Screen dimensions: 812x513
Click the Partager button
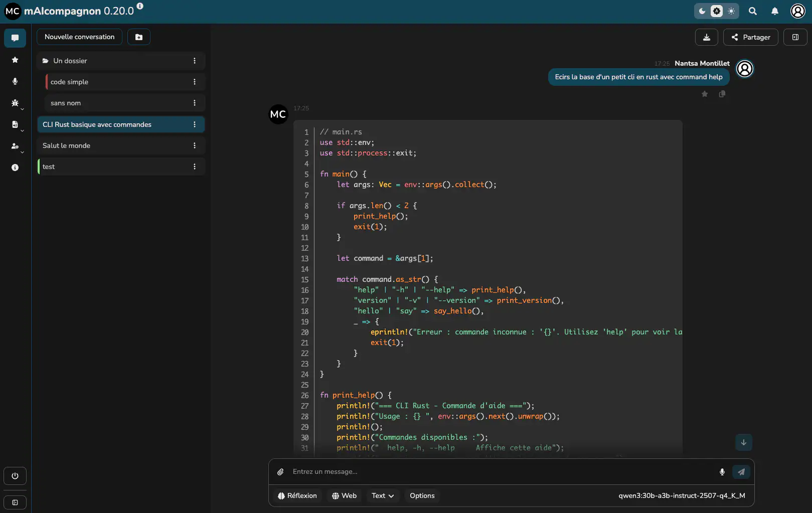tap(750, 37)
